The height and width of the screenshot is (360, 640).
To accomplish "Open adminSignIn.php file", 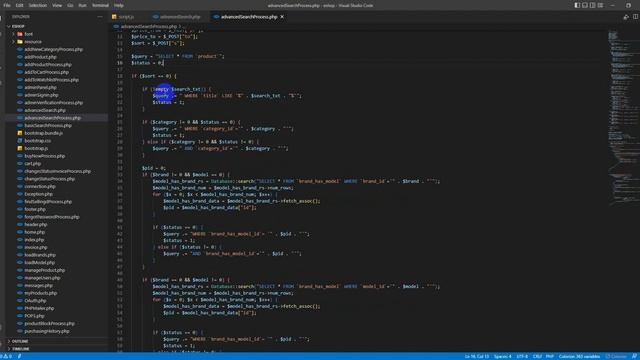I will (41, 95).
